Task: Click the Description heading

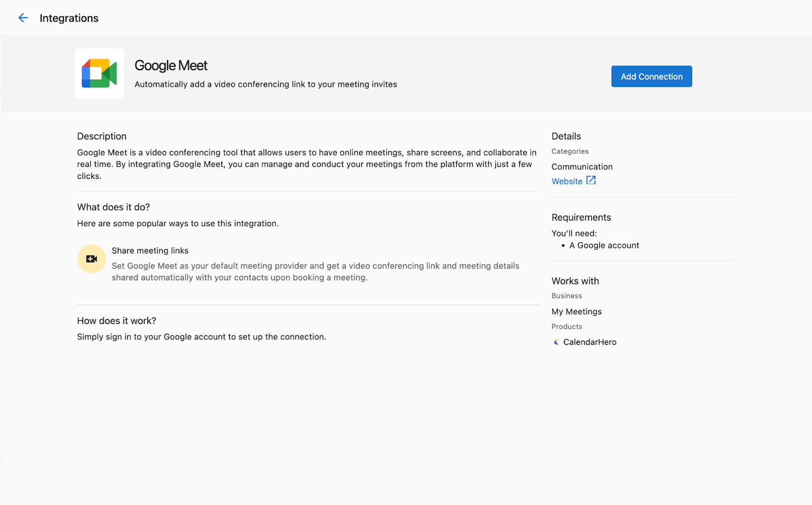Action: coord(102,136)
